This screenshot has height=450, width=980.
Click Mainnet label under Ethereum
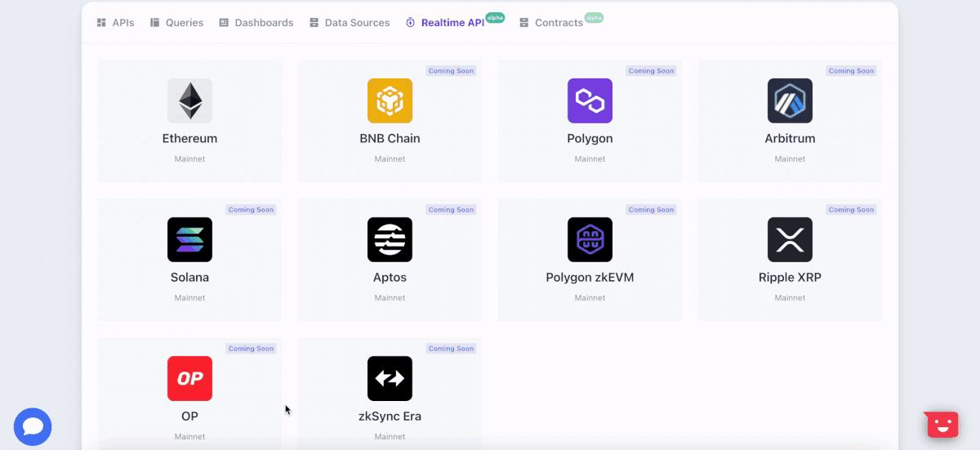pyautogui.click(x=189, y=159)
